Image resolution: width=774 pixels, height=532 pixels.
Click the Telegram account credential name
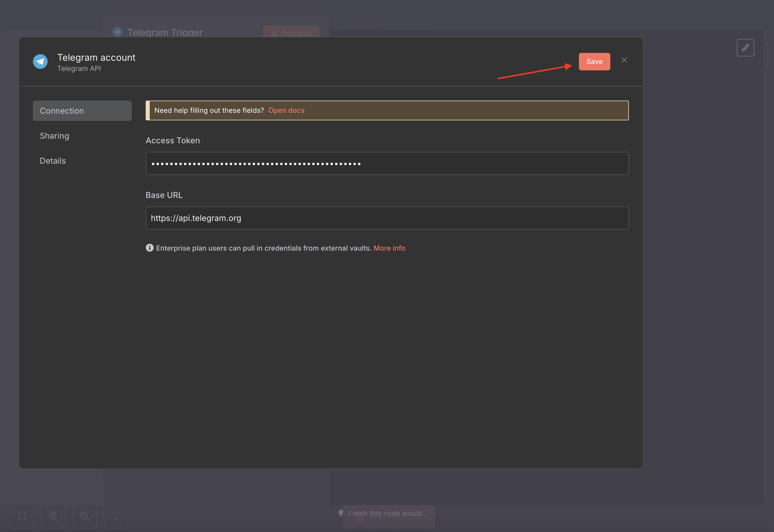click(96, 57)
